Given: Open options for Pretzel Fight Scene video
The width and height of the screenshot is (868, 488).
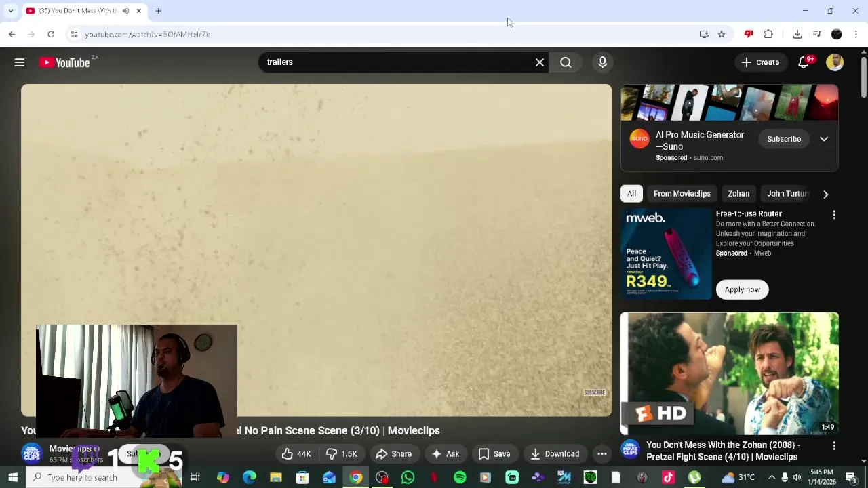Looking at the screenshot, I should coord(834,446).
